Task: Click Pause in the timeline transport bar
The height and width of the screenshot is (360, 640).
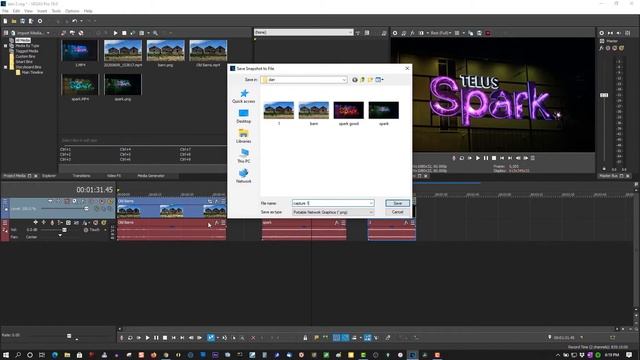Action: tap(156, 338)
